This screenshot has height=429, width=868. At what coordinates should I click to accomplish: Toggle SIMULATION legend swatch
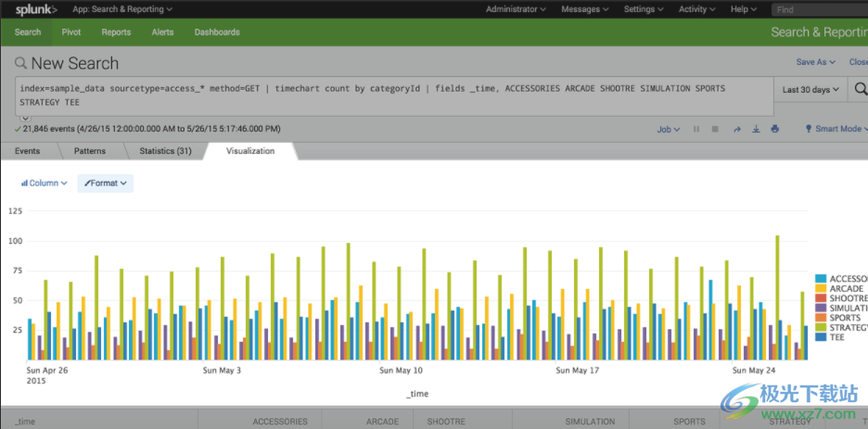click(822, 308)
